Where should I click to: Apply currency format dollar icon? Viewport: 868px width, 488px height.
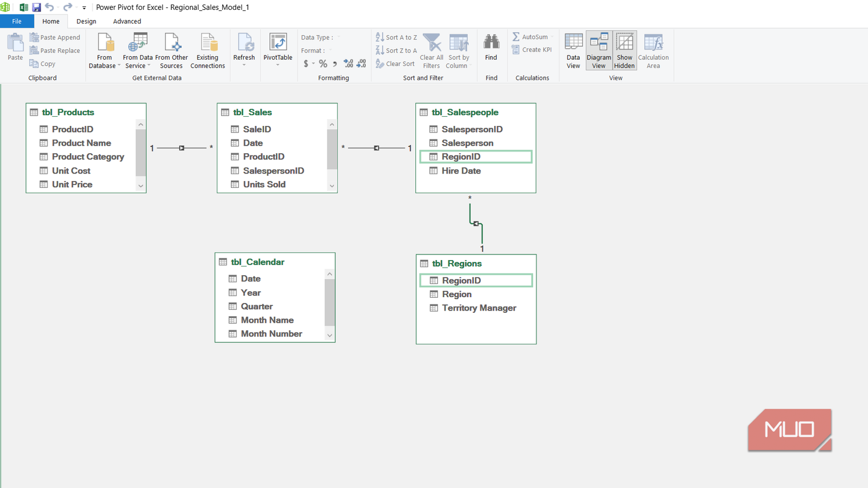coord(306,64)
